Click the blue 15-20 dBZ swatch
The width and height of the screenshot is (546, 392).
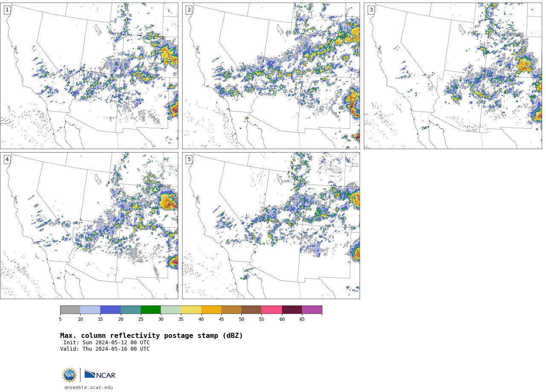pos(110,310)
